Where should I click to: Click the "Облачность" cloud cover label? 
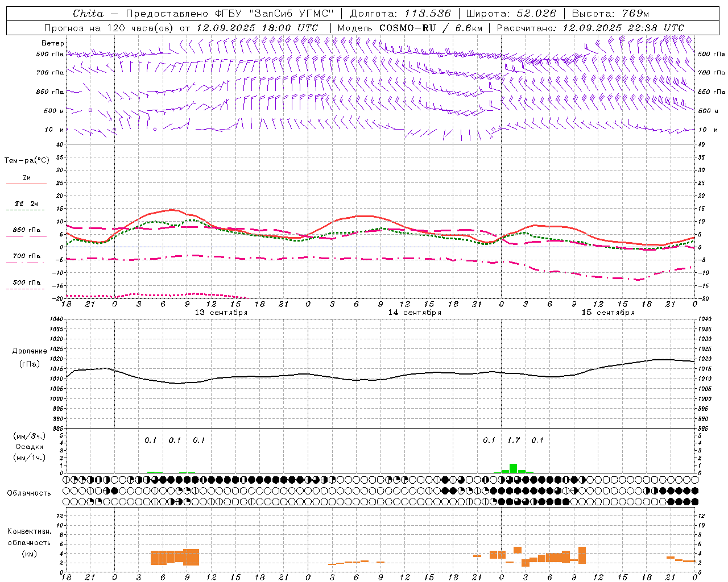pyautogui.click(x=29, y=493)
